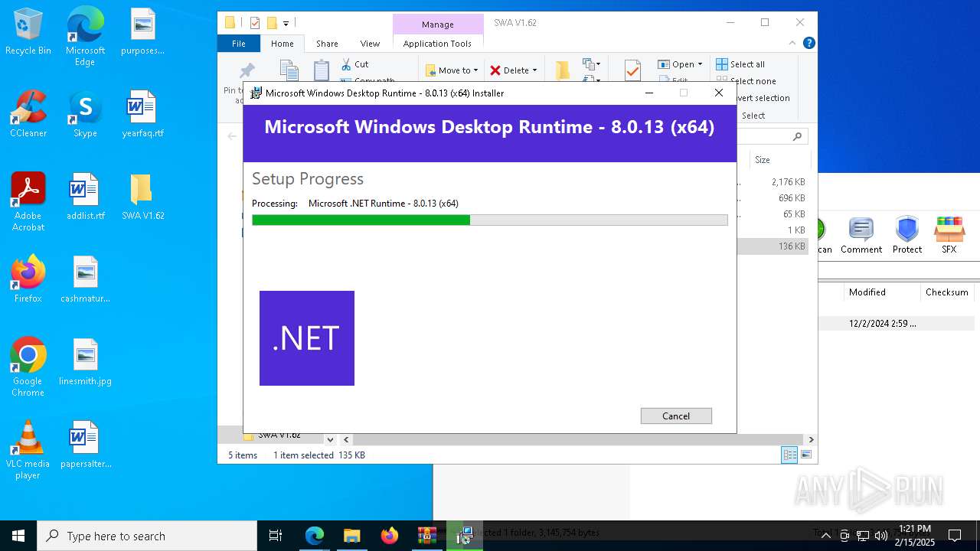980x551 pixels.
Task: Click the navigation pane scroll down arrow
Action: pos(330,439)
